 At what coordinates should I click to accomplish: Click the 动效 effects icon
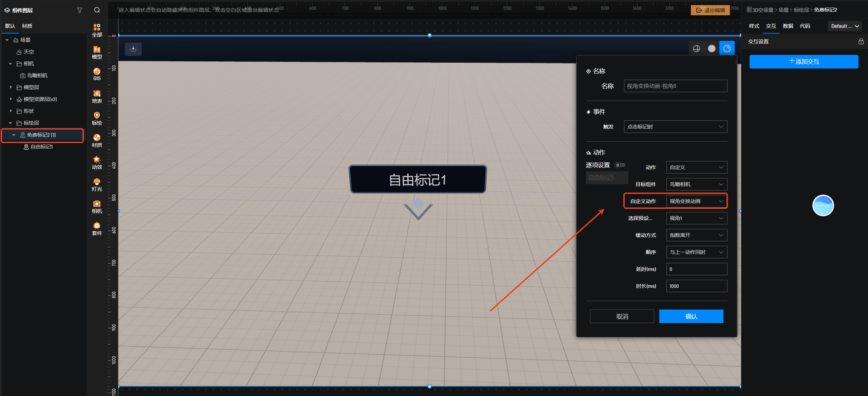97,162
